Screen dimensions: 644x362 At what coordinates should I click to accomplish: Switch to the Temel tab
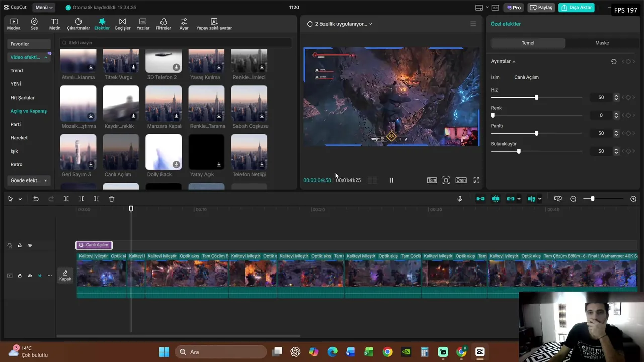tap(528, 43)
